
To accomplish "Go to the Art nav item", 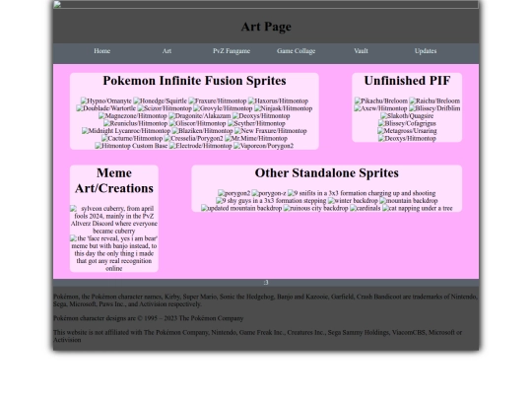I will (166, 51).
